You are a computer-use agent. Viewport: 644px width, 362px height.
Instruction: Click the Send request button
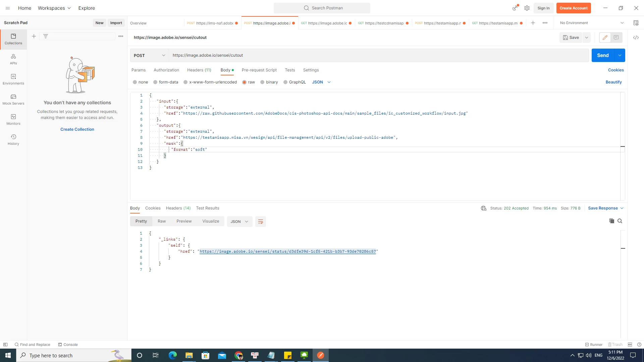click(x=602, y=55)
